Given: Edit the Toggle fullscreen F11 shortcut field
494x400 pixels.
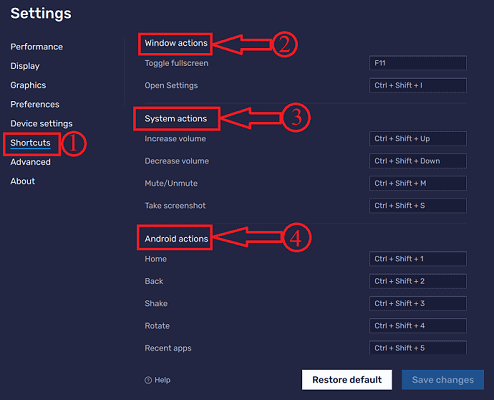Looking at the screenshot, I should pos(418,63).
